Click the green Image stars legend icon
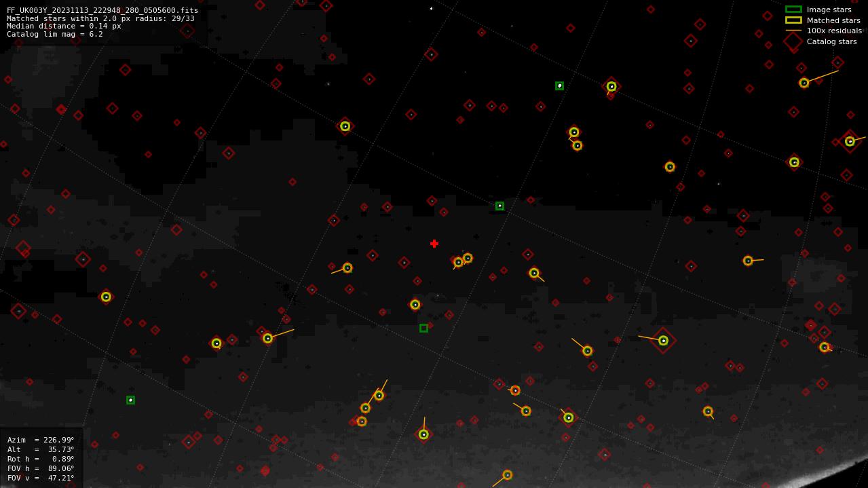868x488 pixels. tap(793, 10)
